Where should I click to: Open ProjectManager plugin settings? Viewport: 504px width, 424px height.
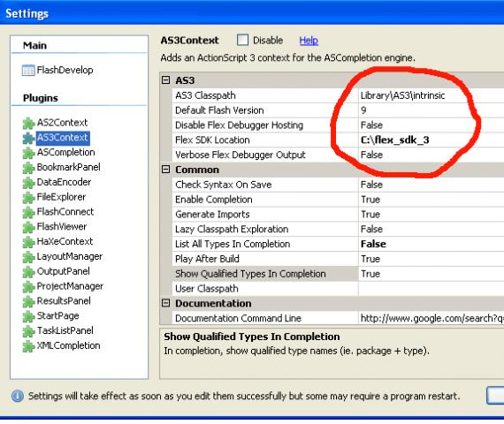[70, 286]
